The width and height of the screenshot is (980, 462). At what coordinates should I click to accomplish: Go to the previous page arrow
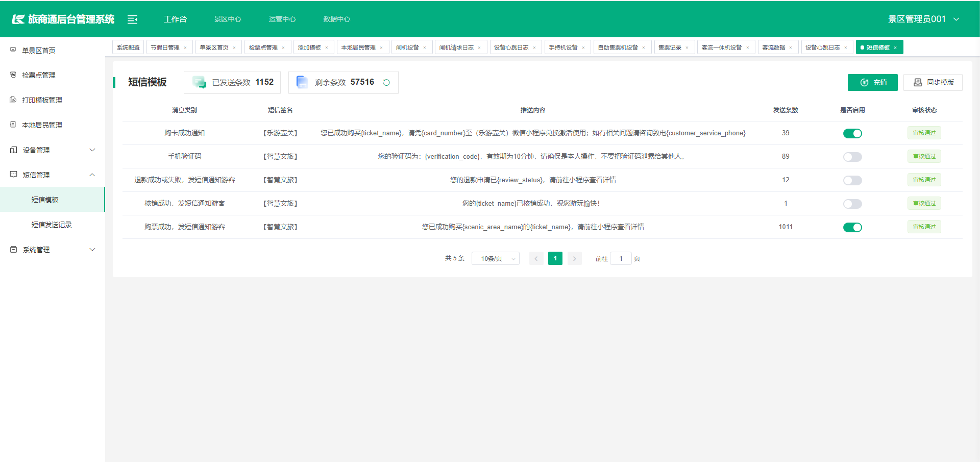tap(536, 258)
